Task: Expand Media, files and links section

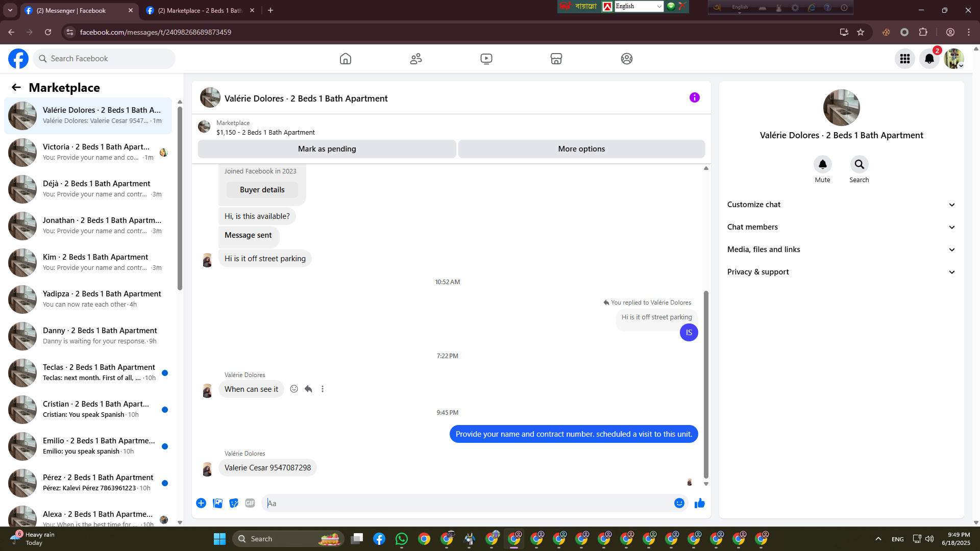Action: [841, 249]
